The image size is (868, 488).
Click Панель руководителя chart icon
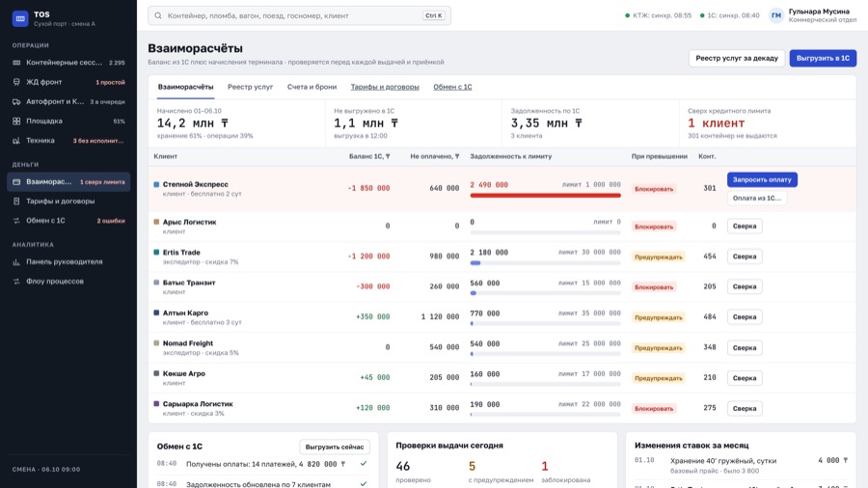pyautogui.click(x=16, y=261)
